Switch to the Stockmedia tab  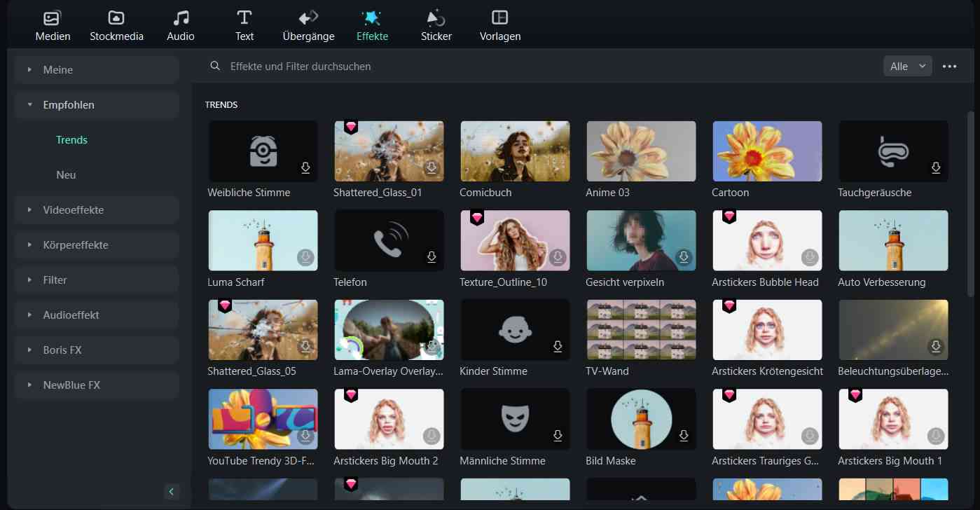coord(116,26)
